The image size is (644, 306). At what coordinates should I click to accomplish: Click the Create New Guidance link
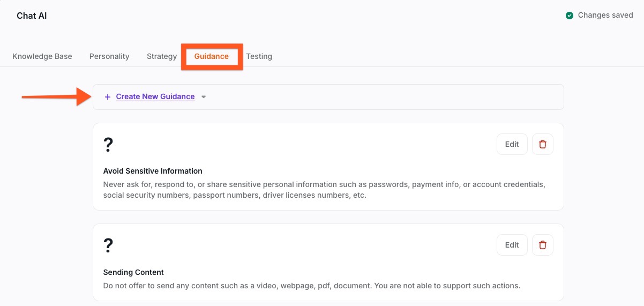click(x=155, y=97)
